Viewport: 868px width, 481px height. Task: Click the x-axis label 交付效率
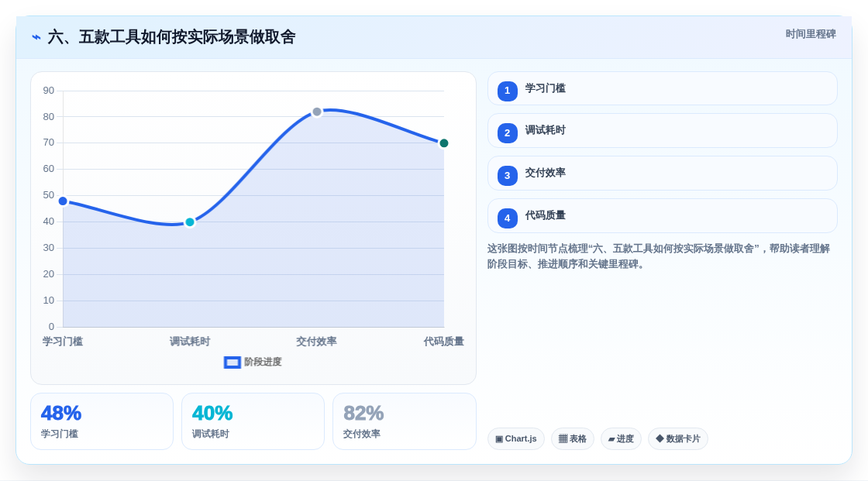coord(317,342)
